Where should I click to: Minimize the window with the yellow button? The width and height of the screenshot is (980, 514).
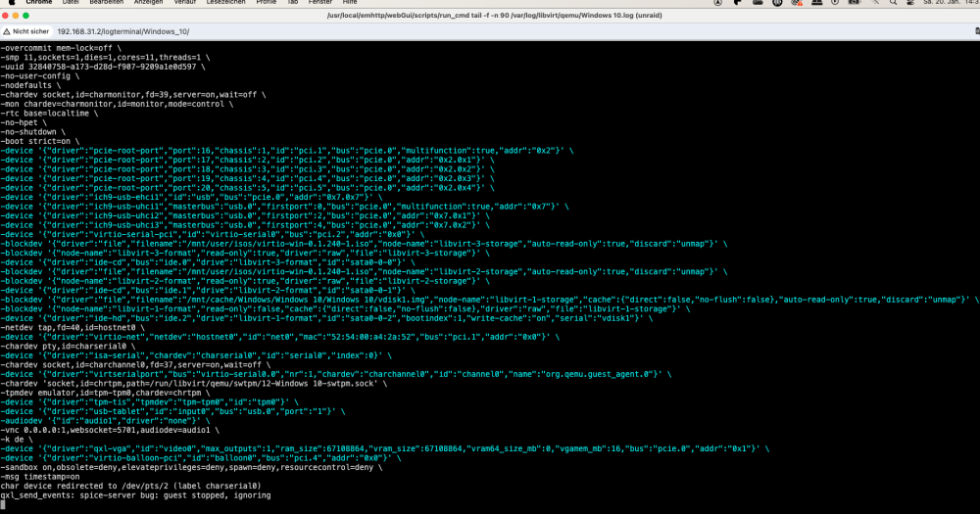point(16,16)
